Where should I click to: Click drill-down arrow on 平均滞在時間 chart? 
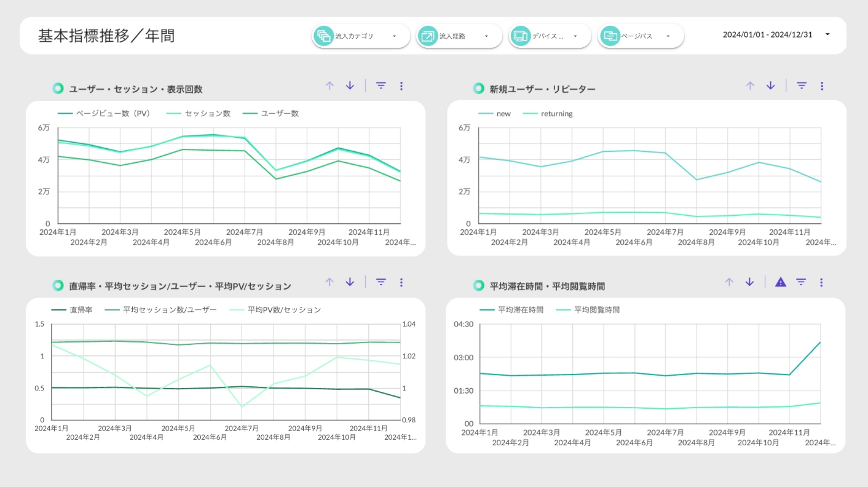(x=749, y=282)
